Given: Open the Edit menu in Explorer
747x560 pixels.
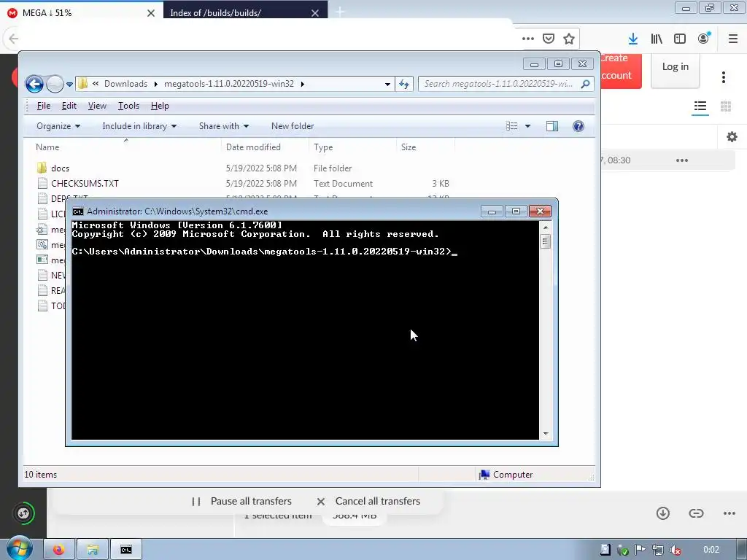Looking at the screenshot, I should [69, 106].
